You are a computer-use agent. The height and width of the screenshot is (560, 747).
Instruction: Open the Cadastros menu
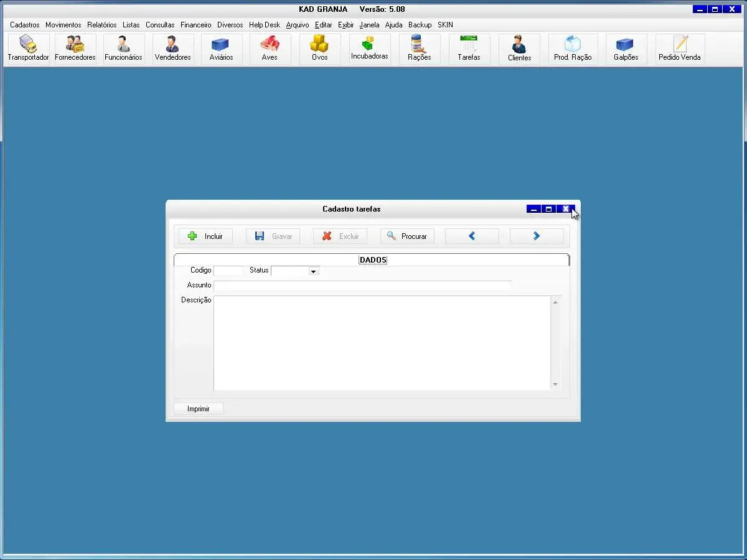pos(24,25)
